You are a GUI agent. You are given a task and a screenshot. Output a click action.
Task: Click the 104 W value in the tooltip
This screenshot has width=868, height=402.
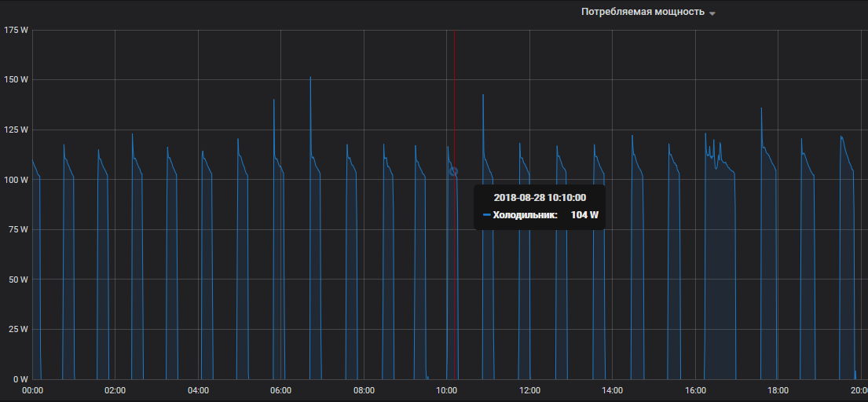(584, 215)
